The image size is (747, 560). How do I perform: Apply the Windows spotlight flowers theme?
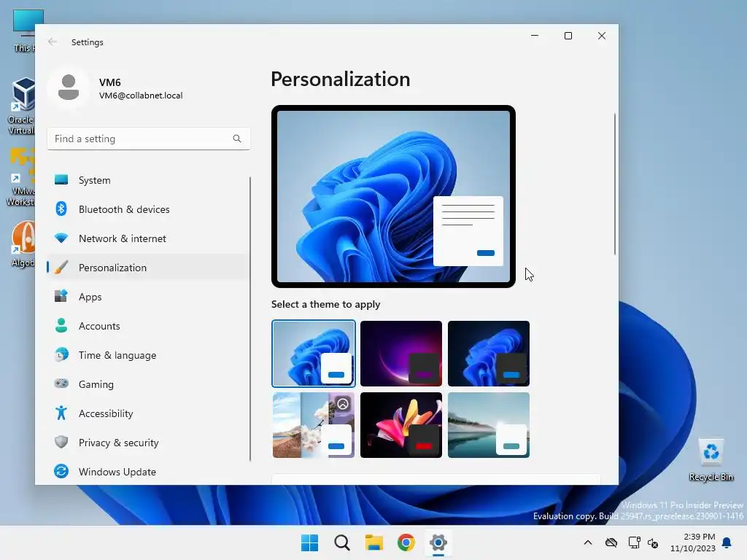click(314, 425)
